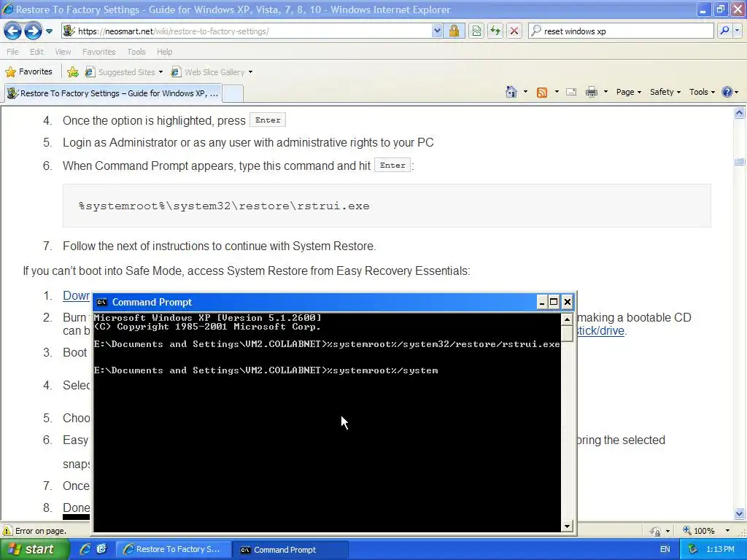Open the Help menu
Viewport: 747px width, 560px height.
164,52
